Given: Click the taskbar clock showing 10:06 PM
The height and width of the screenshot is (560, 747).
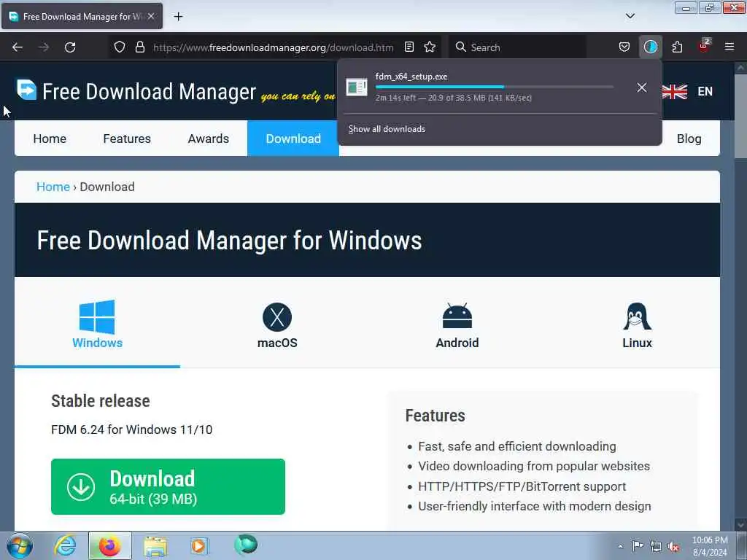Looking at the screenshot, I should click(710, 546).
